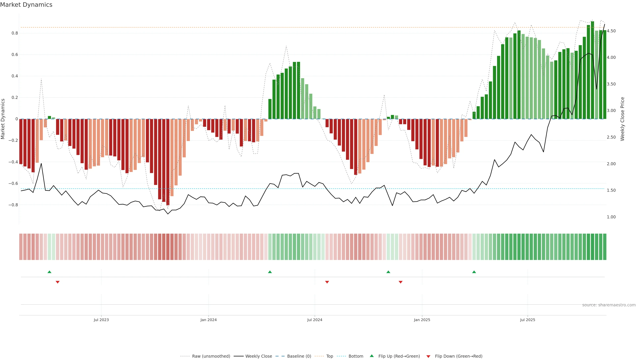Image resolution: width=644 pixels, height=362 pixels.
Task: Click the flip-up triangle between Jan 2024 and Jul 2024
Action: 270,272
